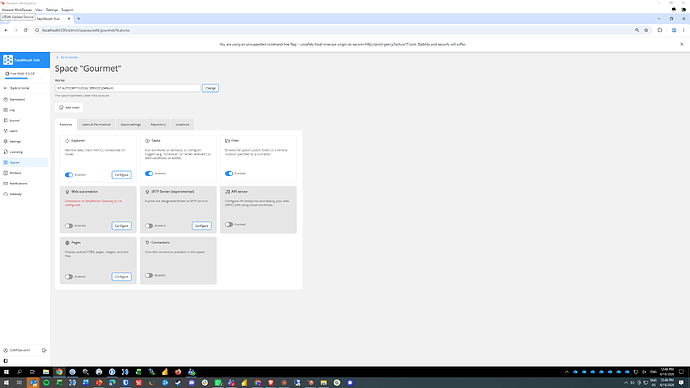Image resolution: width=690 pixels, height=388 pixels.
Task: Open the Log sidebar item
Action: coord(25,110)
